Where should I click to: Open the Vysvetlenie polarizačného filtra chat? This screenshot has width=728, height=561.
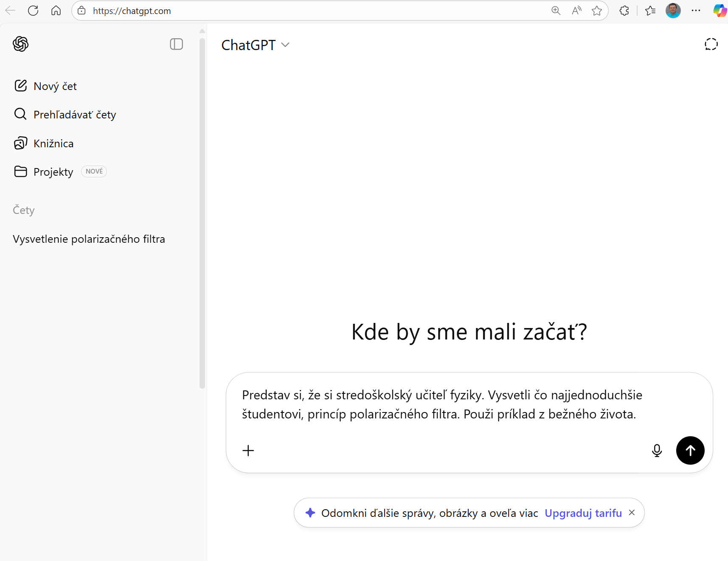pos(89,239)
